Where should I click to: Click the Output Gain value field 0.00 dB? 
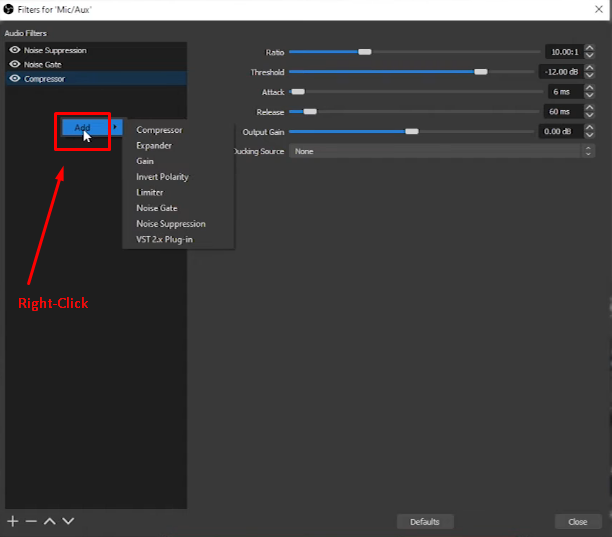[561, 132]
